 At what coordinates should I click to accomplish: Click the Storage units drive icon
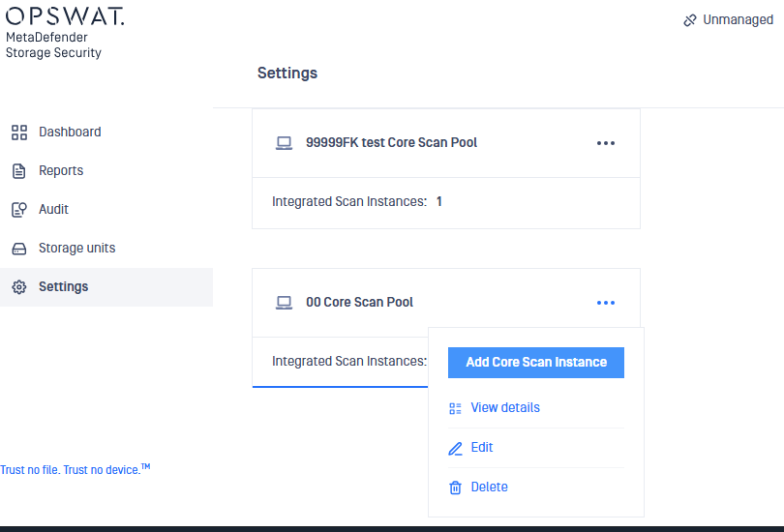click(x=18, y=249)
